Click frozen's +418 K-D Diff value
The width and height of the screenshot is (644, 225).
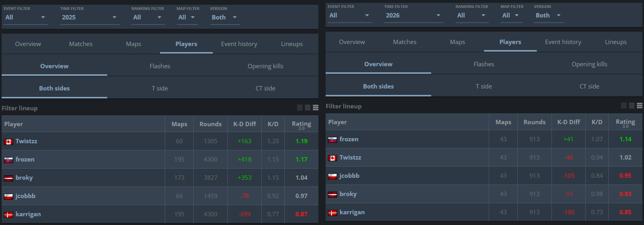coord(245,160)
